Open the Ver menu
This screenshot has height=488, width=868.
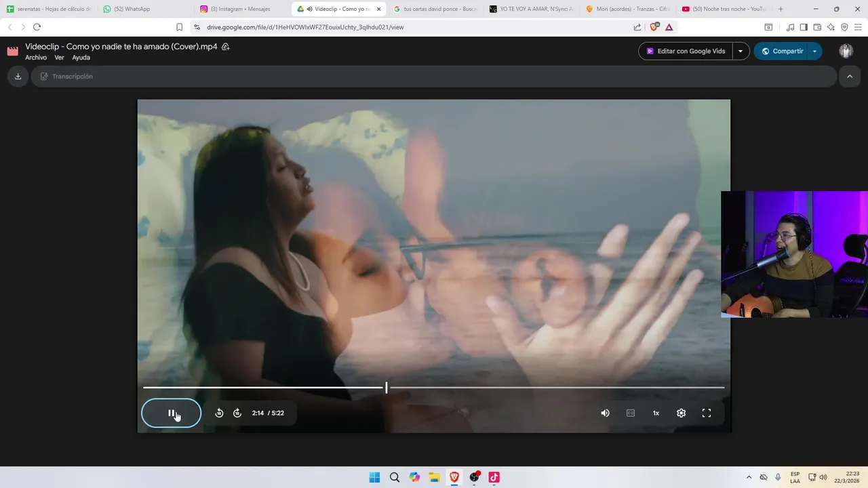59,58
